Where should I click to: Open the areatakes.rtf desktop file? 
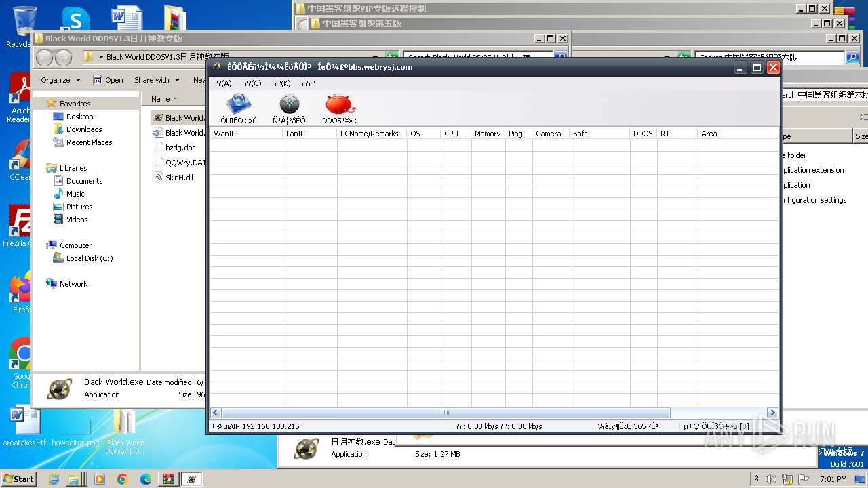[x=24, y=427]
